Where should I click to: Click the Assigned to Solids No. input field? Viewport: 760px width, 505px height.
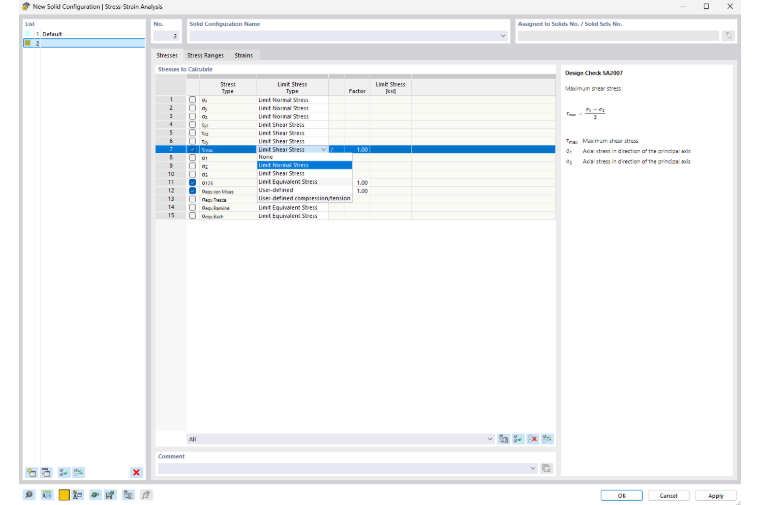(618, 35)
